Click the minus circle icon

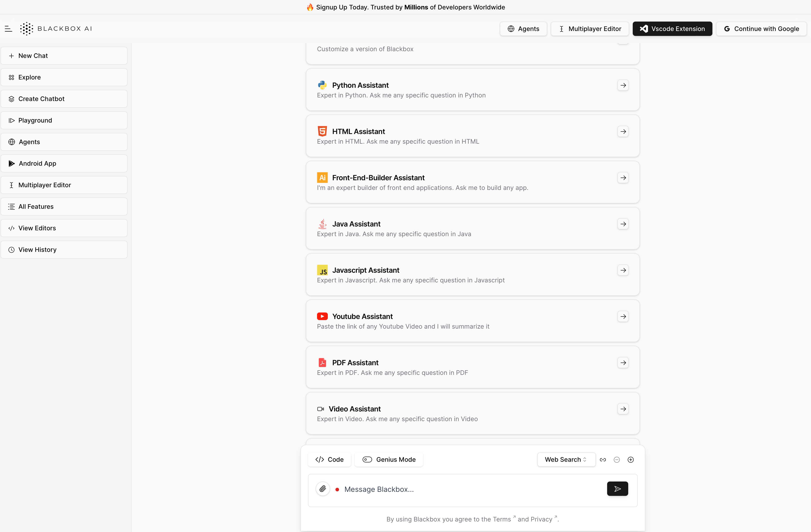click(x=616, y=460)
